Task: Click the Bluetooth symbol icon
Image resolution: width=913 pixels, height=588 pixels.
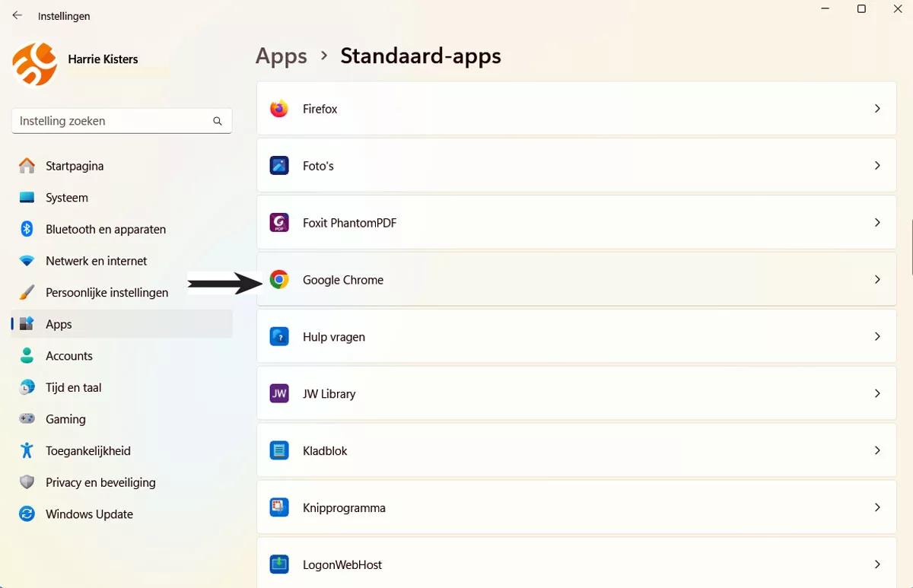Action: pyautogui.click(x=27, y=229)
